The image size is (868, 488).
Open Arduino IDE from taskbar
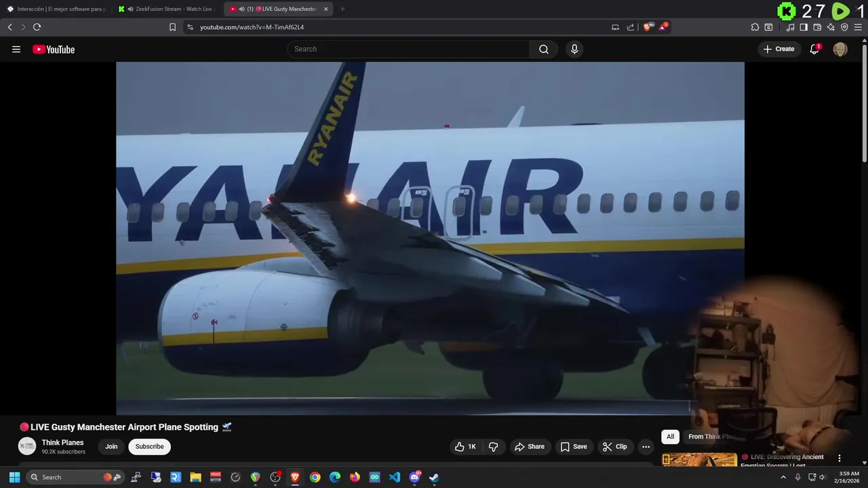click(374, 477)
